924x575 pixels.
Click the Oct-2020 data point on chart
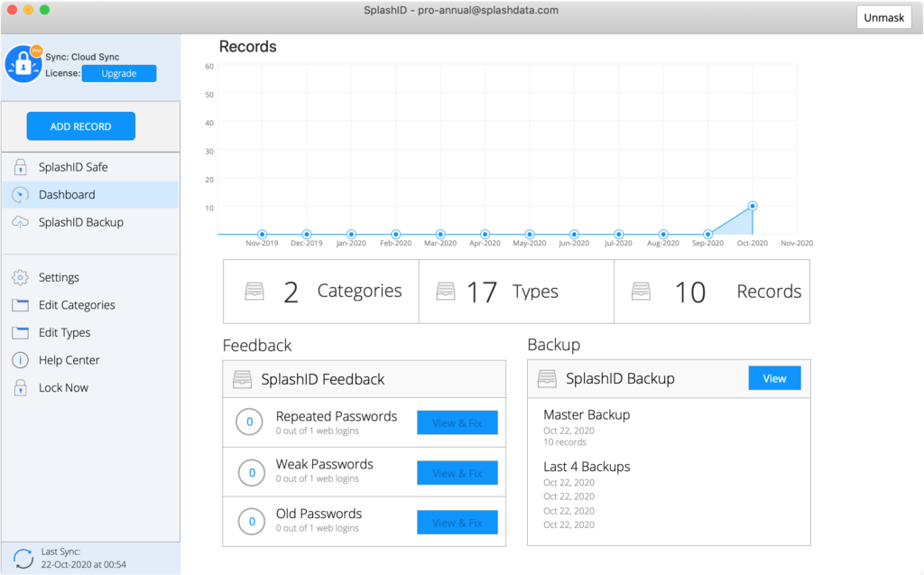coord(753,206)
